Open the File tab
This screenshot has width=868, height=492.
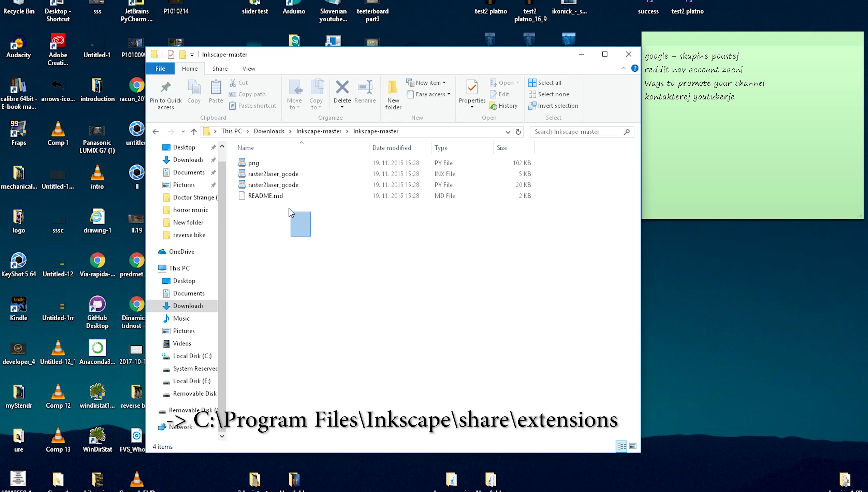tap(160, 69)
